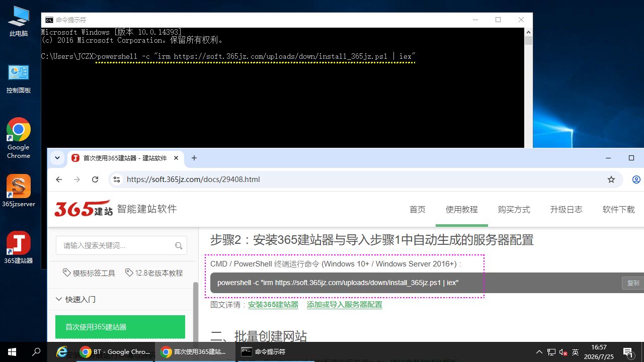Image resolution: width=644 pixels, height=362 pixels.
Task: Switch to BT - Google Chrome taskbar window
Action: [116, 352]
